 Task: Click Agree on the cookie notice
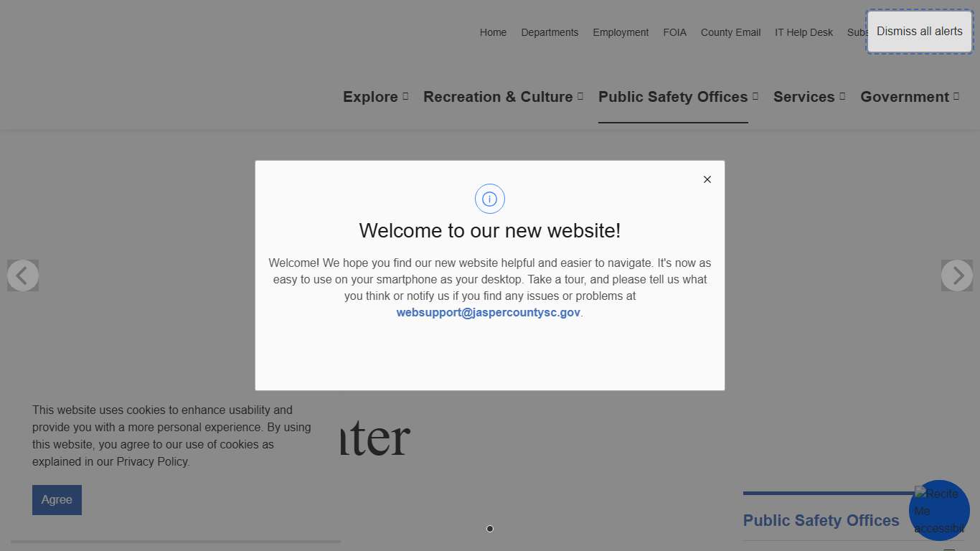point(57,500)
